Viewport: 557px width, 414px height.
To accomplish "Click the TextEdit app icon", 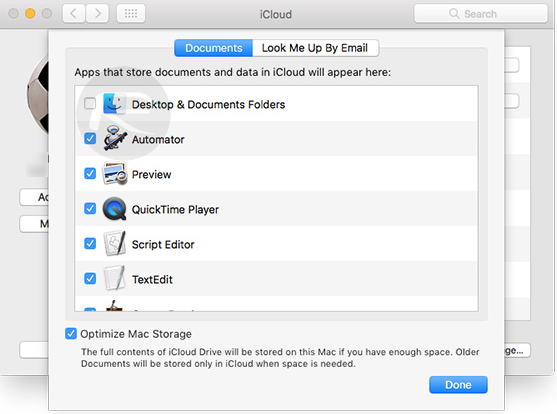I will coord(114,278).
